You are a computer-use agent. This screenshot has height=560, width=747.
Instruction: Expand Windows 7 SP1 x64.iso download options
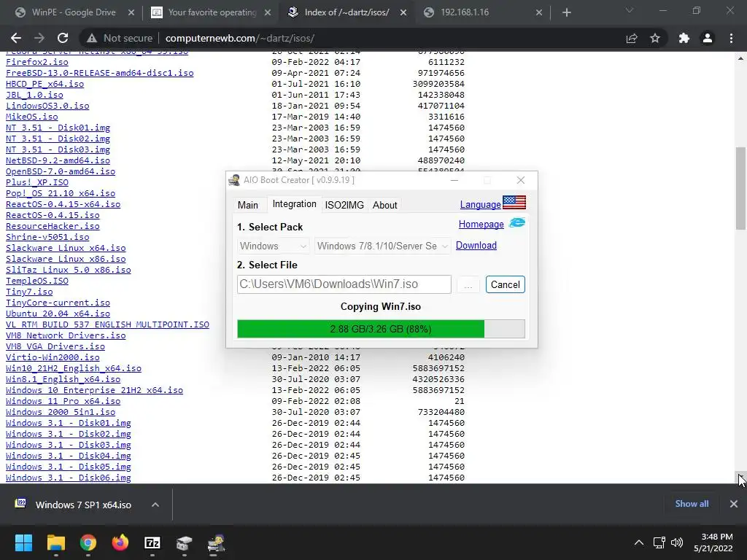tap(155, 505)
